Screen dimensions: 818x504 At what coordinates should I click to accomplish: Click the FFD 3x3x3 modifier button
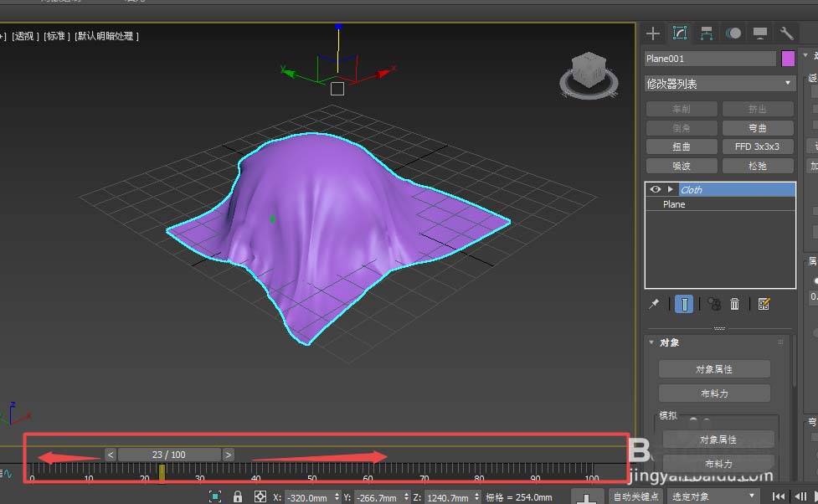tap(757, 147)
